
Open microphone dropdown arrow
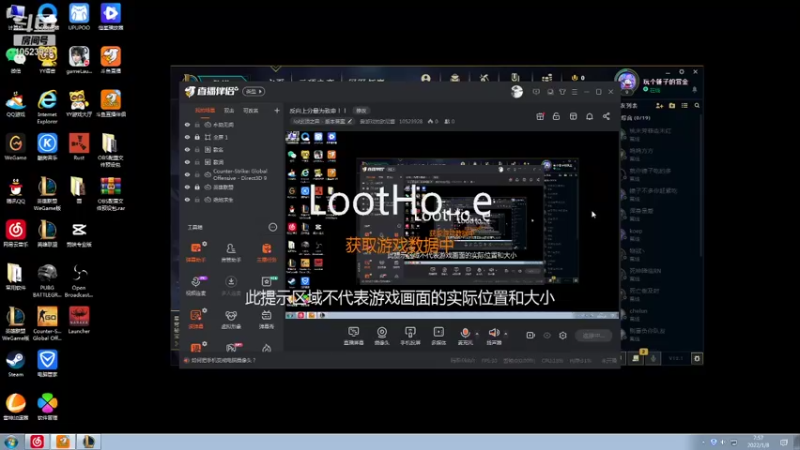(x=477, y=334)
